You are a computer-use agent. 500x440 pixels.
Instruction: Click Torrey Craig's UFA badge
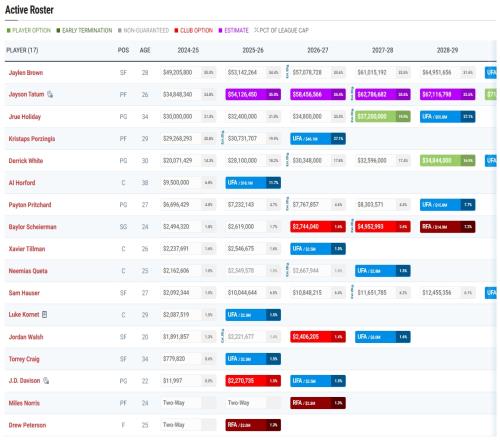pyautogui.click(x=253, y=358)
